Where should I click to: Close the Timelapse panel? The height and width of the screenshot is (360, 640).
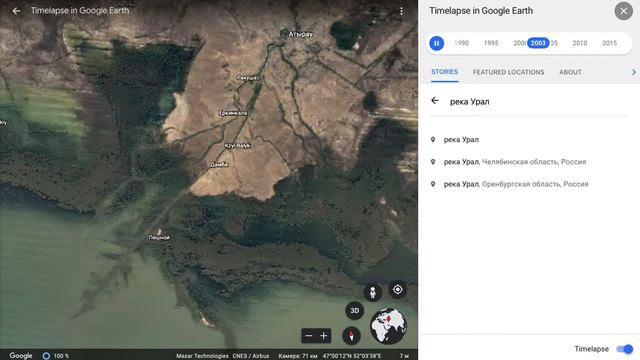[623, 11]
